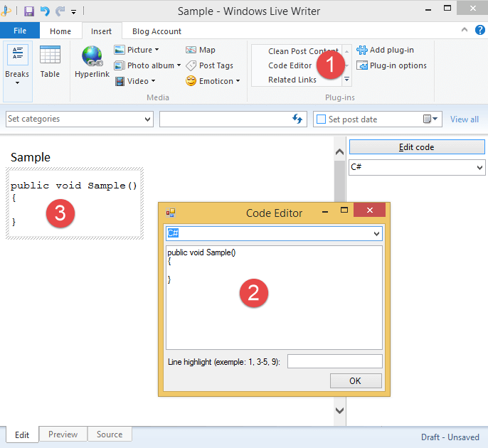This screenshot has width=488, height=448.
Task: Expand the Picture dropdown menu
Action: click(x=138, y=50)
